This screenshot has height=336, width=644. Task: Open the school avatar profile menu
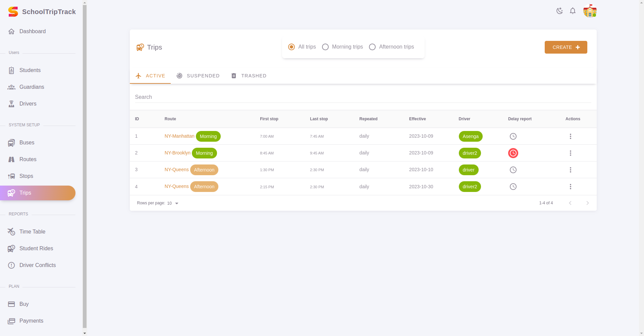pos(590,11)
